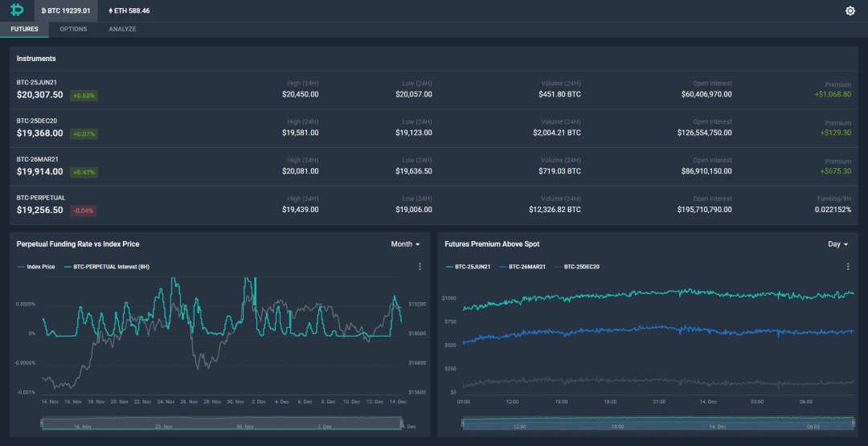
Task: Click the Futures Premium Above Spot title
Action: click(492, 244)
